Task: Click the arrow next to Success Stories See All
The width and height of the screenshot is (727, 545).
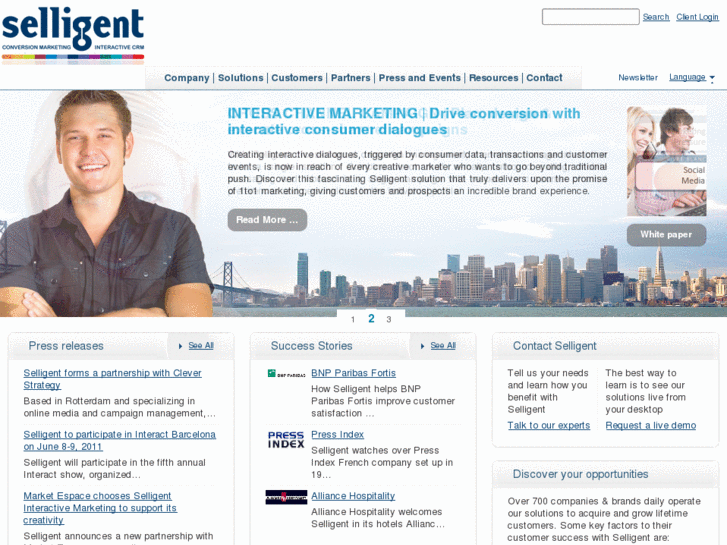Action: pyautogui.click(x=422, y=346)
